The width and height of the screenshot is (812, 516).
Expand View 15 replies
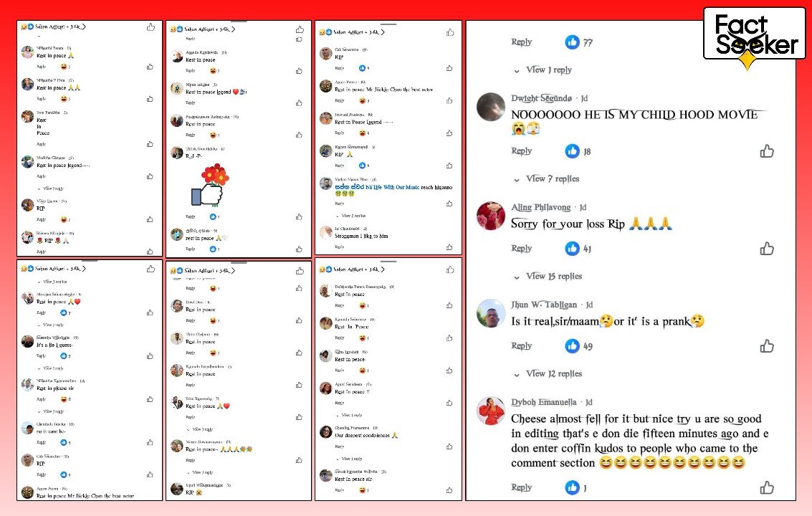[554, 276]
